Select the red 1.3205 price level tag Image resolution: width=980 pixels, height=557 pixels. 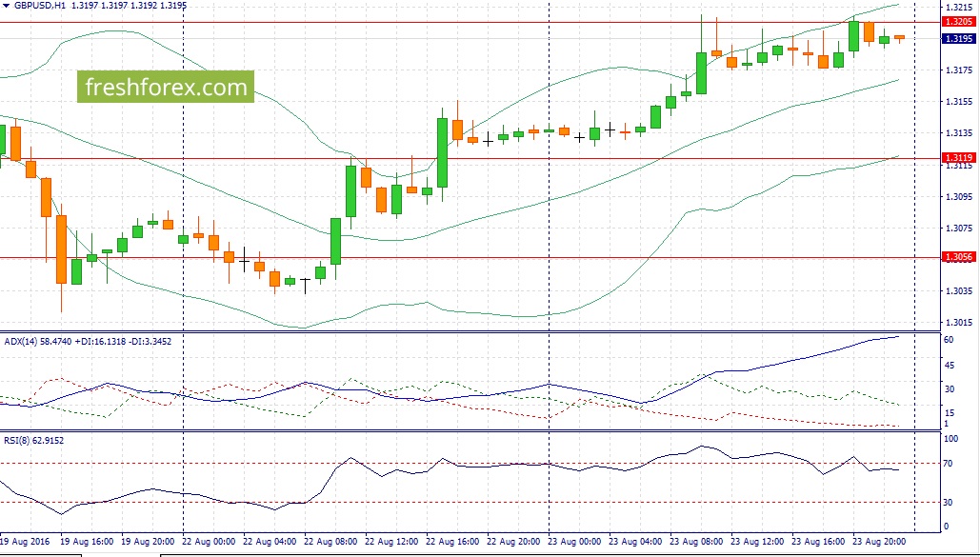click(x=958, y=22)
